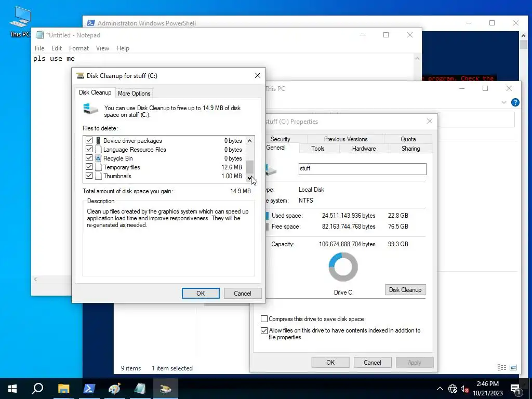Close the Disk Cleanup dialog

[x=258, y=75]
